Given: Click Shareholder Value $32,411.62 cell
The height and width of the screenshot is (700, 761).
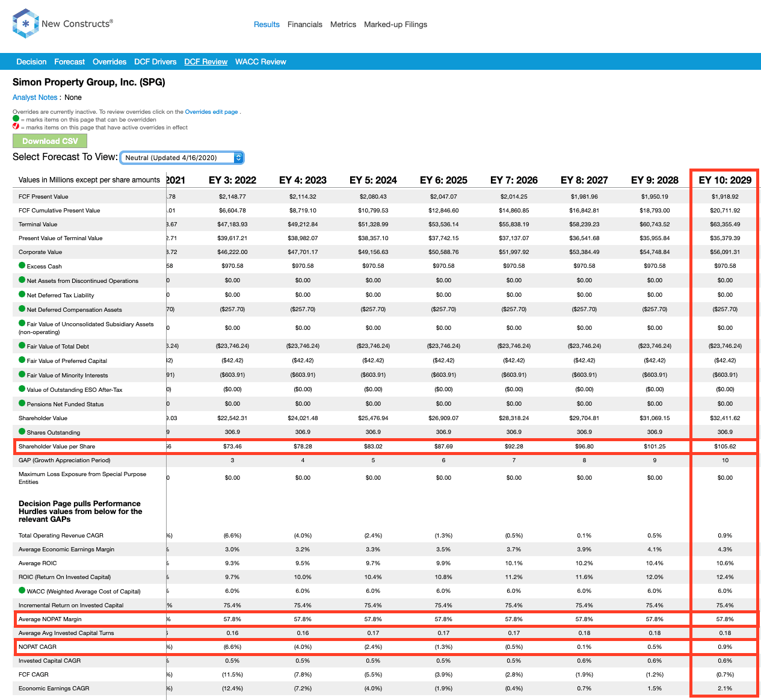Looking at the screenshot, I should point(725,418).
